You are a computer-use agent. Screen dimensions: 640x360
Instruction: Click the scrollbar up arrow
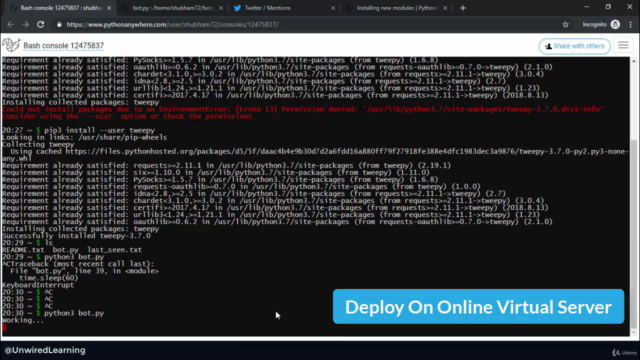(633, 61)
